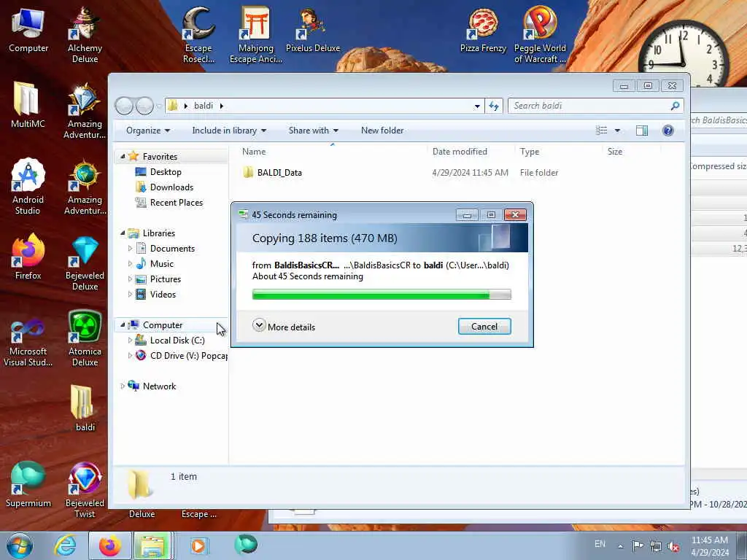Open Bejeweled Twist desktop shortcut
The height and width of the screenshot is (560, 747).
[85, 491]
